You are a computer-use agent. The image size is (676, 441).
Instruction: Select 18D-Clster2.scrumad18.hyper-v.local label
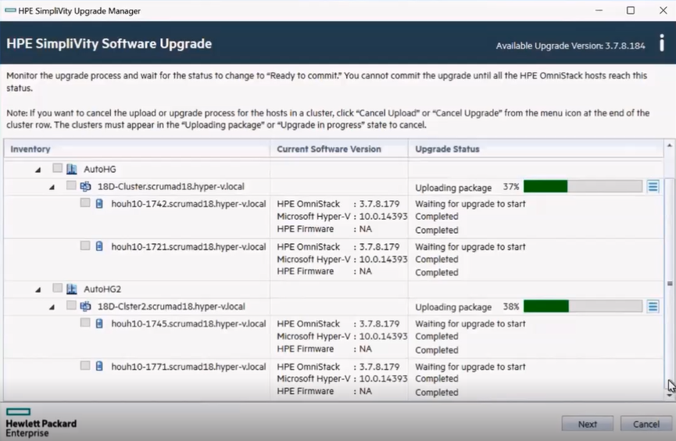click(x=171, y=306)
